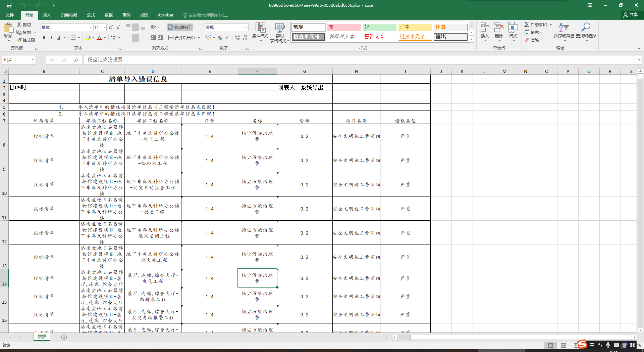Image resolution: width=644 pixels, height=352 pixels.
Task: Click the increase font size icon
Action: pos(111,27)
